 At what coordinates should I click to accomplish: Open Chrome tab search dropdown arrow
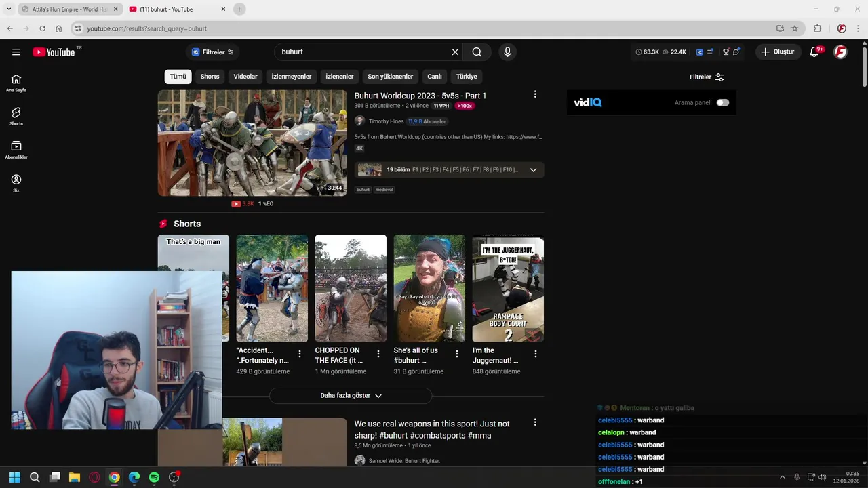pyautogui.click(x=9, y=9)
